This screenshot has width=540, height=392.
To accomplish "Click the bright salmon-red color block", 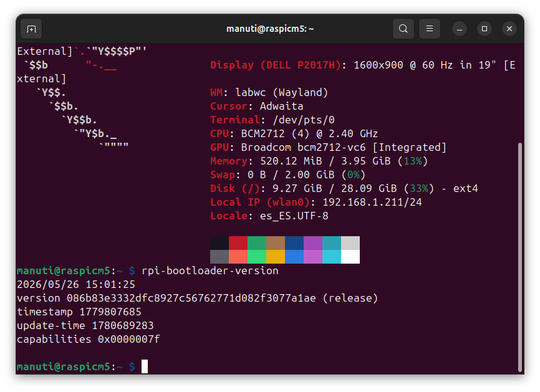I will (238, 257).
